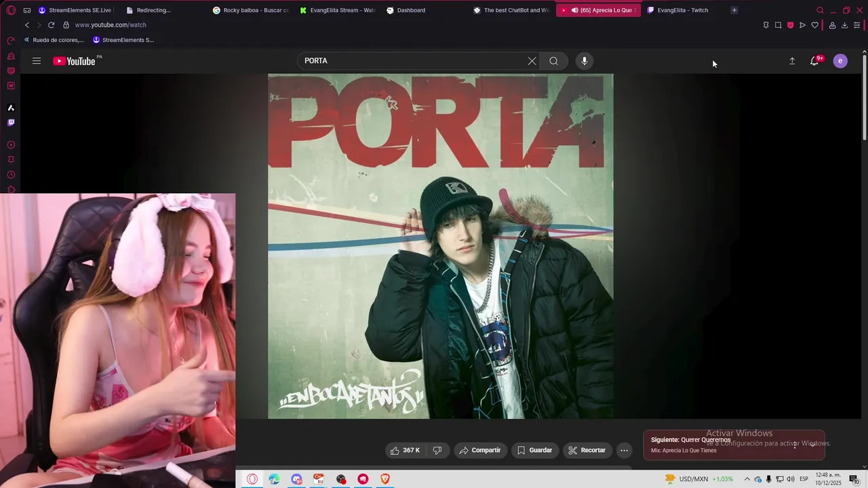Screen dimensions: 868x488
Task: Open Opera from the Windows taskbar
Action: click(252, 479)
